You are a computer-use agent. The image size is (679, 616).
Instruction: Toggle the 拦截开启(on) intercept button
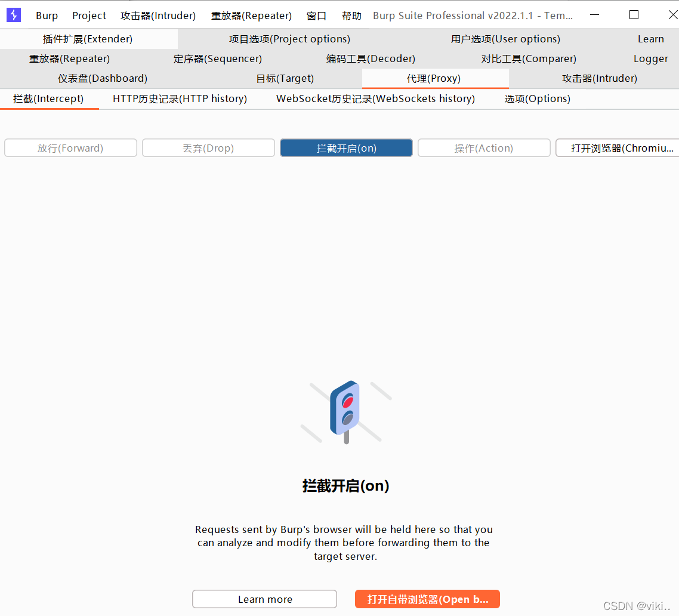click(x=347, y=148)
